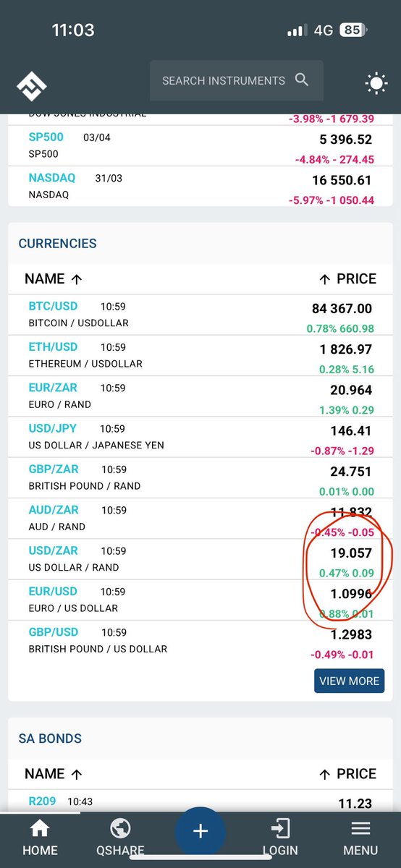This screenshot has width=401, height=868.
Task: Open the Login icon
Action: 279,838
